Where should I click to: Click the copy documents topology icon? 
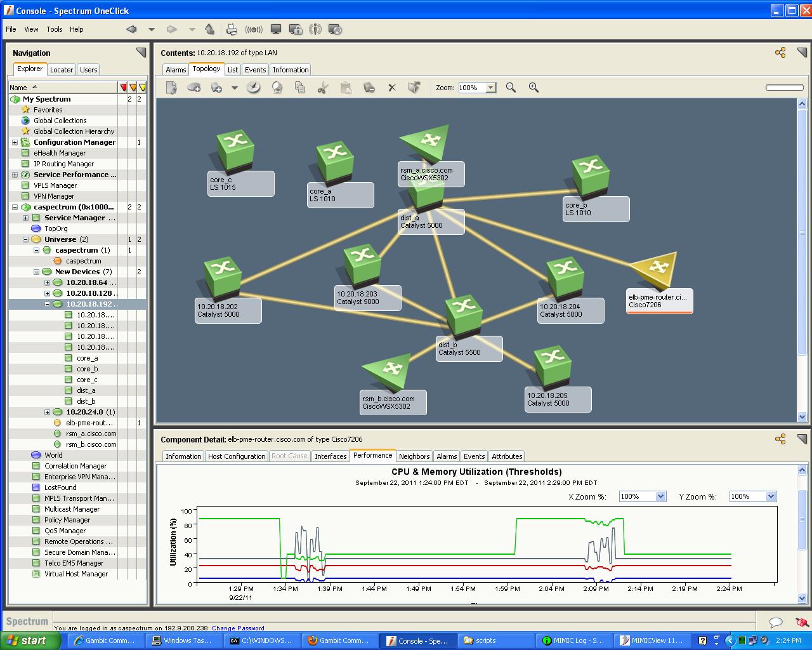point(301,88)
